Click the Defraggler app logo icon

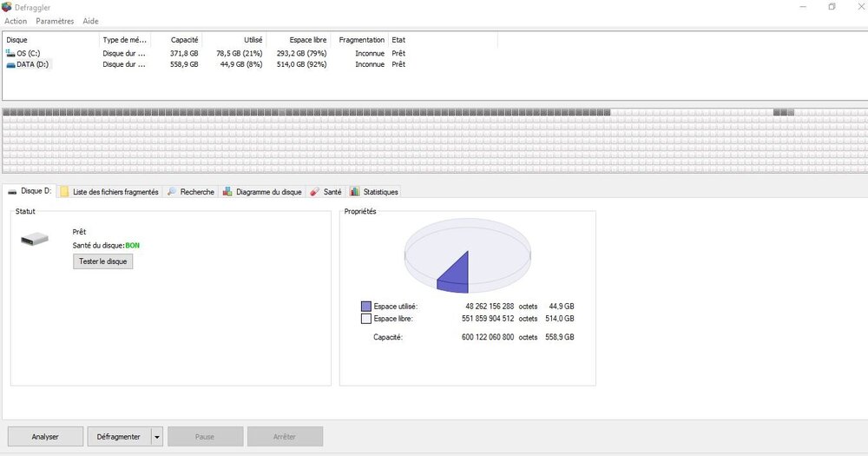(x=7, y=7)
